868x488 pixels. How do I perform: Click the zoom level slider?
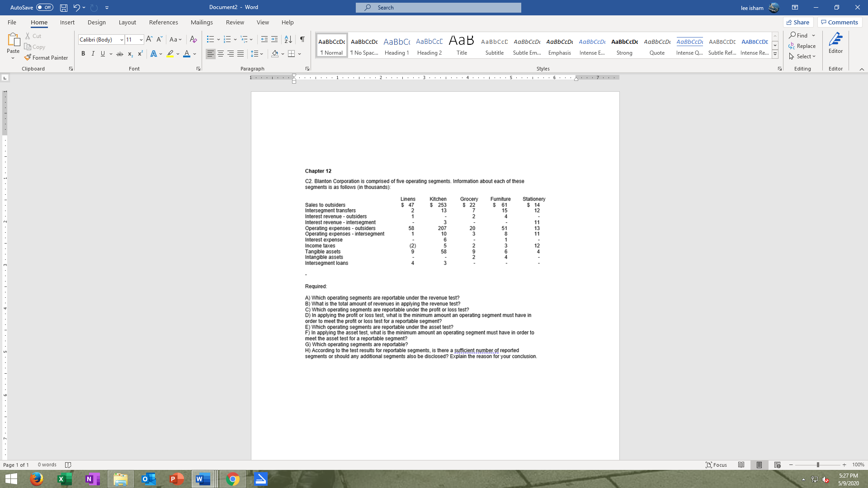[817, 465]
